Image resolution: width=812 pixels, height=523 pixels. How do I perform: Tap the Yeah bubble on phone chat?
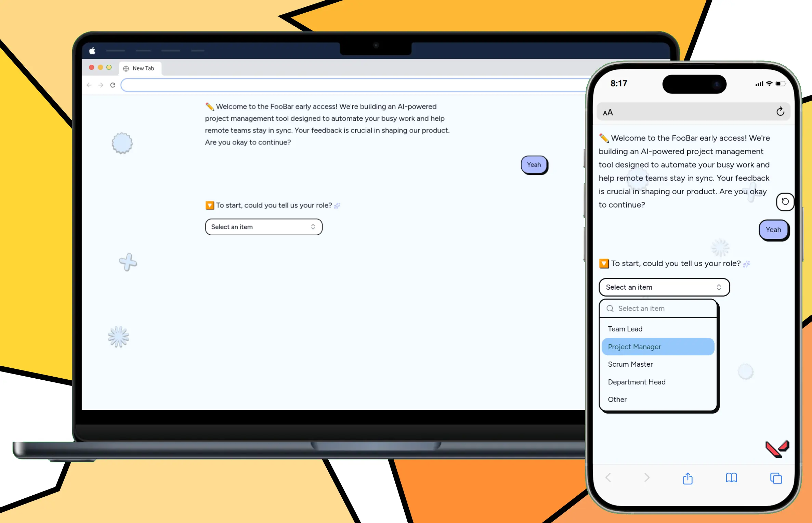774,230
